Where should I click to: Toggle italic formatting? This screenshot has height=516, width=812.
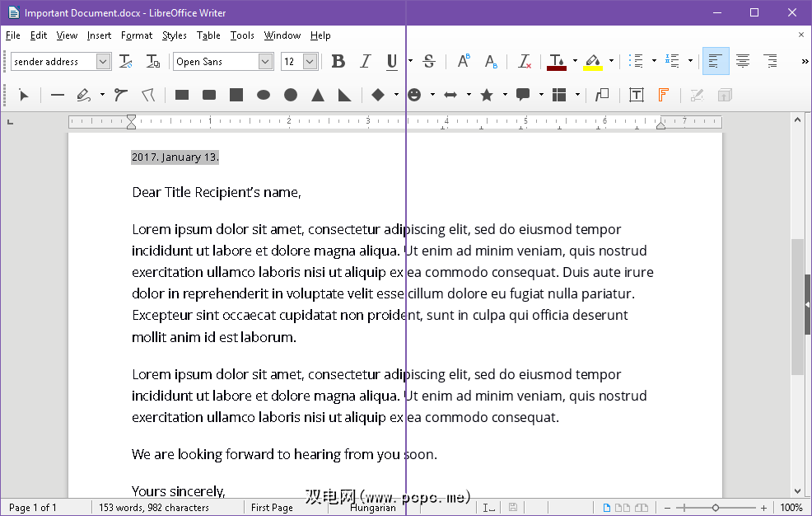[366, 62]
